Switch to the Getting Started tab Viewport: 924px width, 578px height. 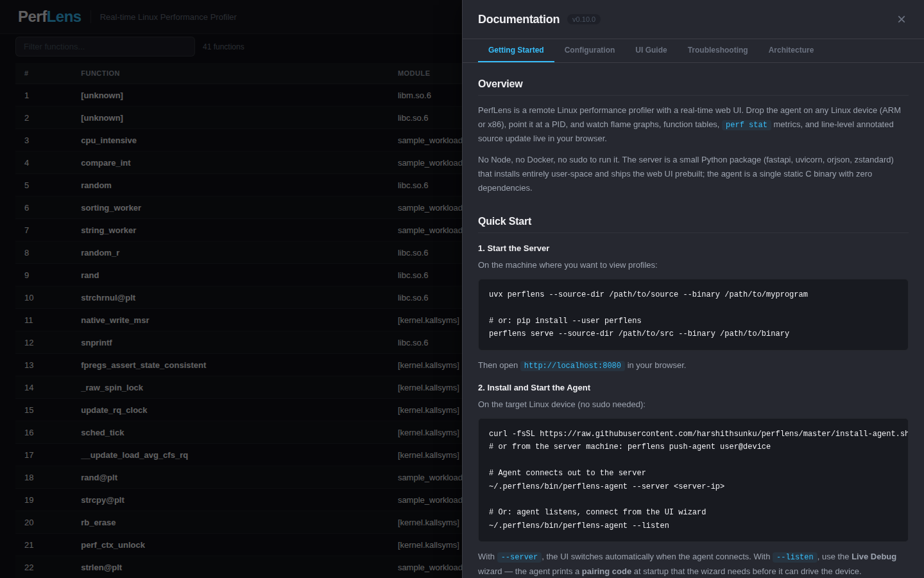tap(516, 50)
